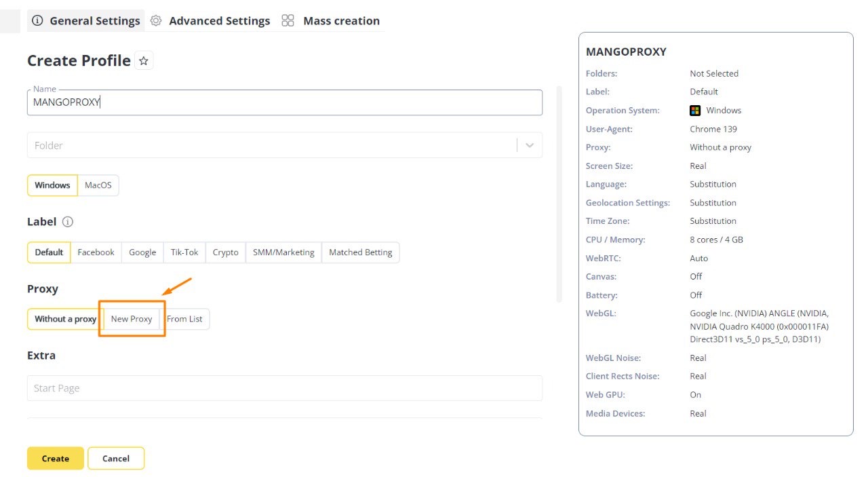Click the profile Name input field
This screenshot has height=477, width=868.
285,102
